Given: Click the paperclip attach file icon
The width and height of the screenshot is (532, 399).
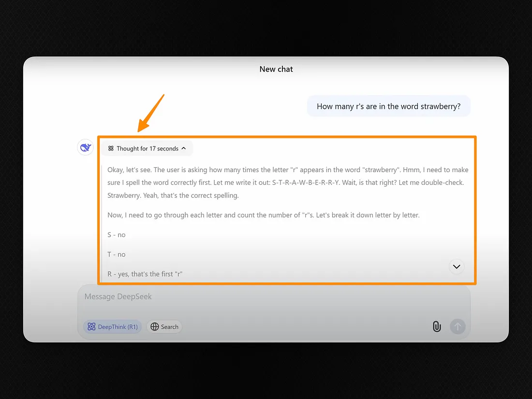Looking at the screenshot, I should pyautogui.click(x=437, y=326).
